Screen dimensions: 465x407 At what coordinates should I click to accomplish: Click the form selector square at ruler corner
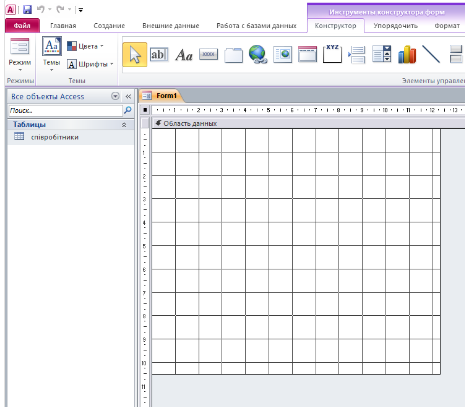click(x=145, y=110)
